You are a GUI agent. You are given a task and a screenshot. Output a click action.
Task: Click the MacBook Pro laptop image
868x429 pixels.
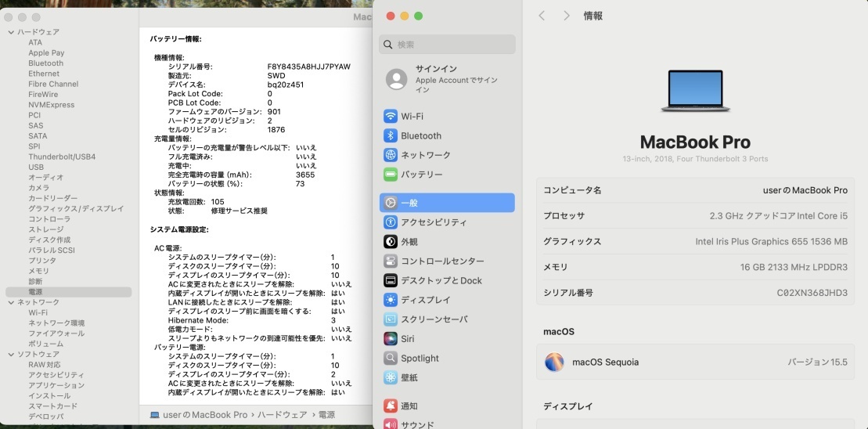pyautogui.click(x=695, y=92)
